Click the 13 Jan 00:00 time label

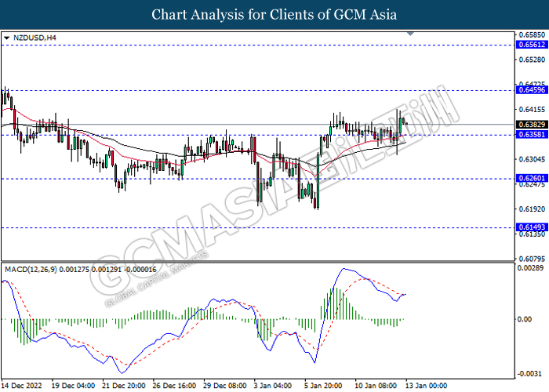427,386
